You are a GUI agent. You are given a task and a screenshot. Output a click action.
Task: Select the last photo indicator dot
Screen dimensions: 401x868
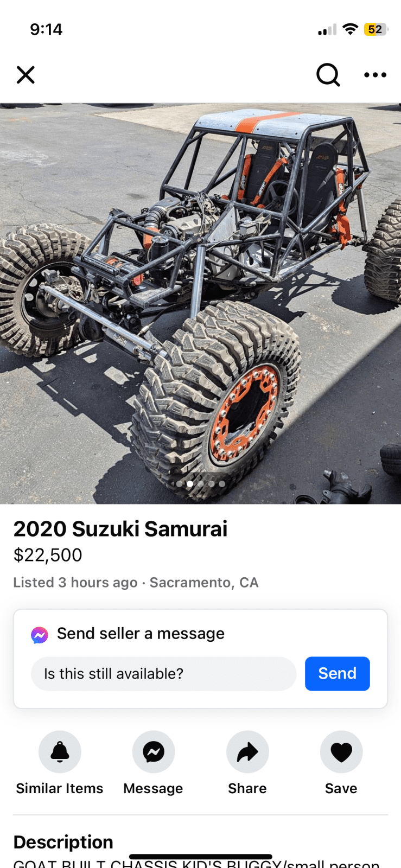[222, 483]
